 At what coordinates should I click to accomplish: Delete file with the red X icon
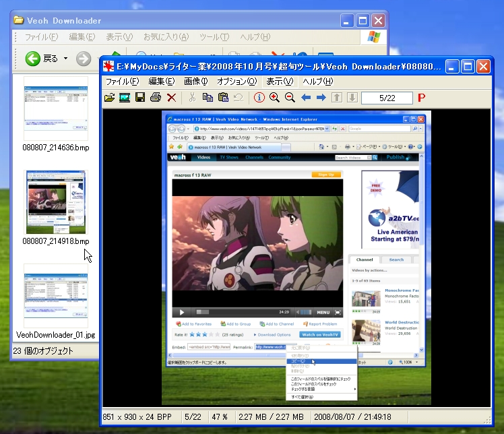(x=172, y=98)
